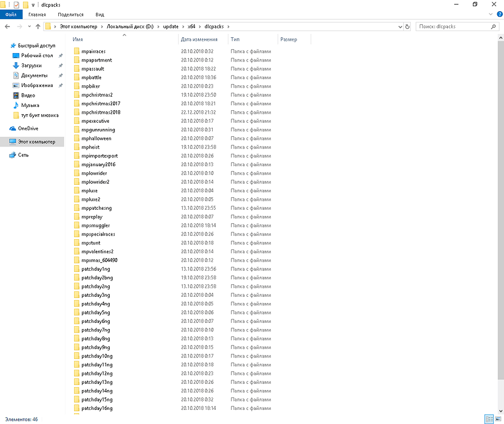This screenshot has height=424, width=504.
Task: Click the mpassault folder icon
Action: coord(76,68)
